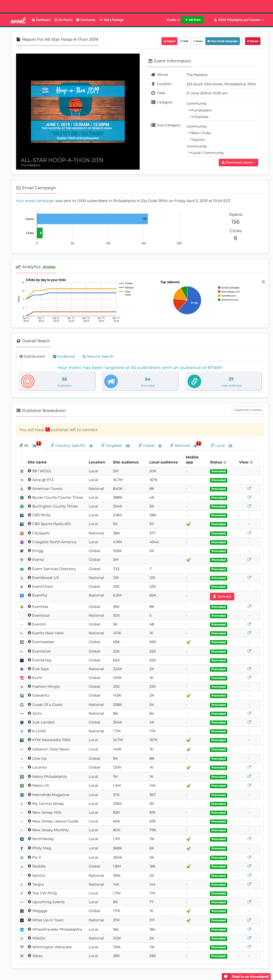Open the view link for Bucks County Courier Times
The image size is (273, 980).
[249, 497]
